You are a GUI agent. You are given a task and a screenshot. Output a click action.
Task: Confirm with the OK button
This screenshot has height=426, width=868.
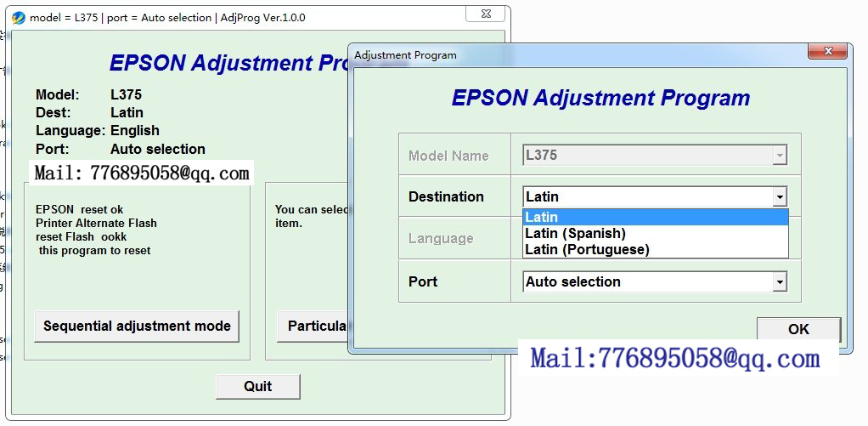click(799, 329)
